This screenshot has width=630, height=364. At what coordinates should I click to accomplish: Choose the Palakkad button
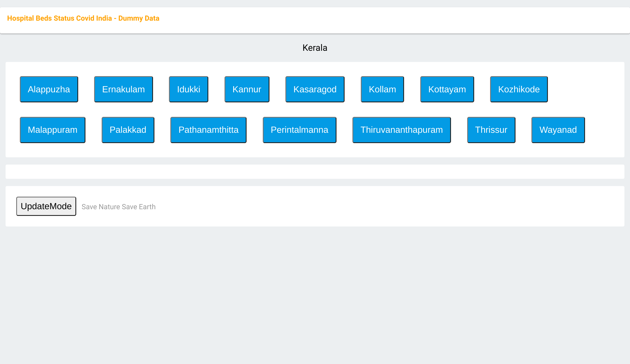pyautogui.click(x=128, y=130)
